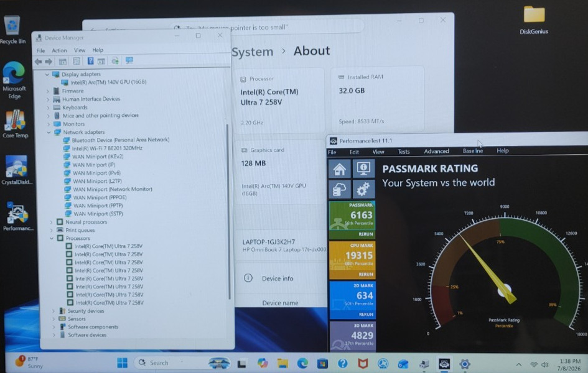This screenshot has height=373, width=588.
Task: Show hidden icons tray chevron
Action: click(519, 364)
